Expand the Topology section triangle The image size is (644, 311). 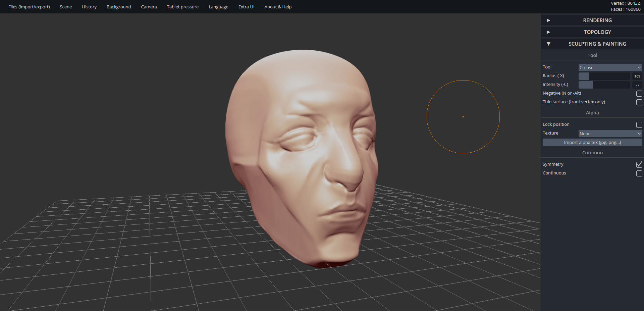(x=548, y=32)
